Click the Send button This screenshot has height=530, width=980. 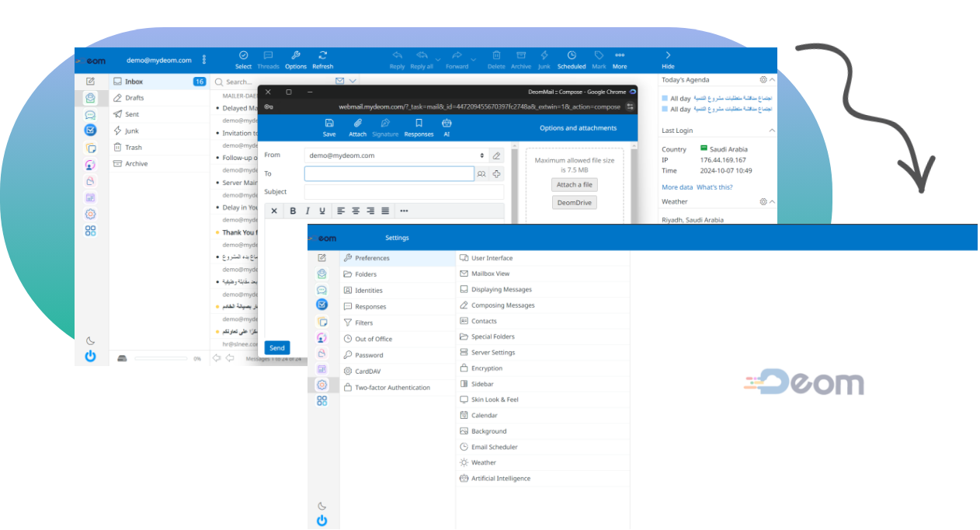[x=277, y=347]
